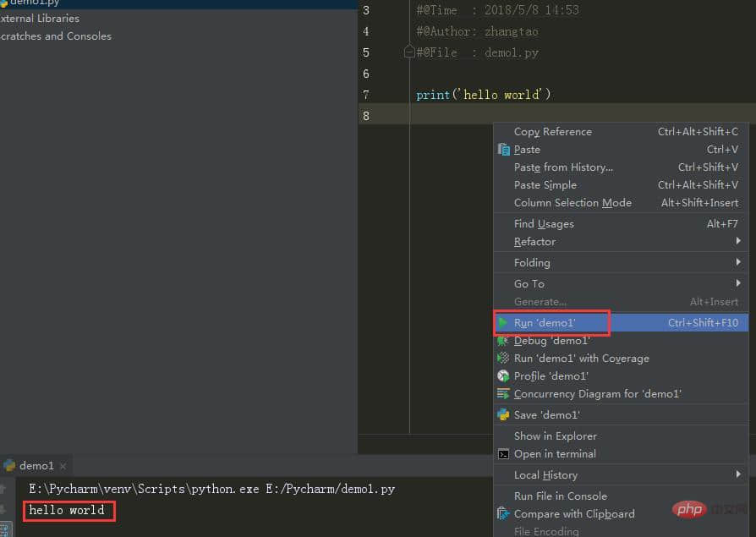Screen dimensions: 756x537
Task: Click the Concurrency Diagram icon
Action: [503, 394]
